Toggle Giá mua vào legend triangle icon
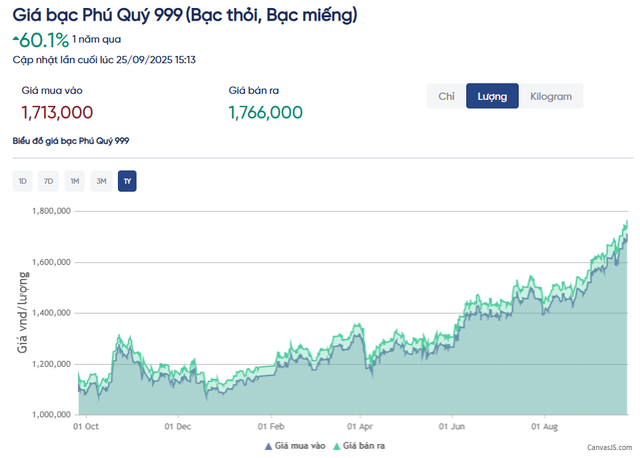 (268, 446)
